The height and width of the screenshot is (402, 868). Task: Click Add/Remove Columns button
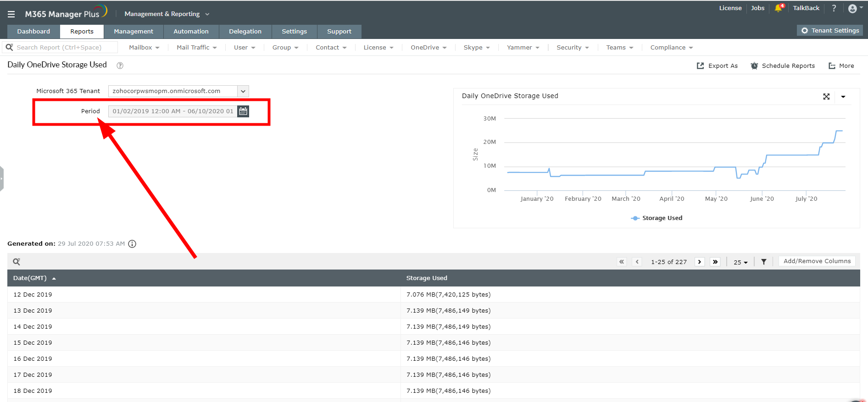(x=817, y=261)
